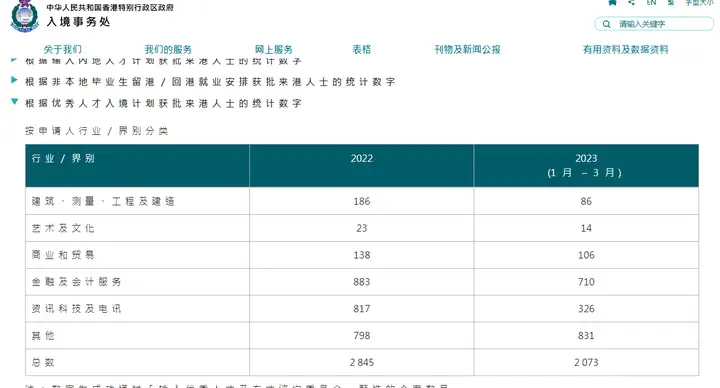Click the 其他 row label
Image resolution: width=720 pixels, height=388 pixels.
tap(43, 336)
